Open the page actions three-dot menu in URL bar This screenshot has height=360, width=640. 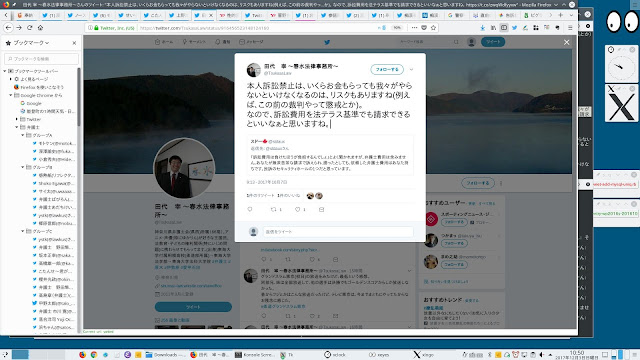point(414,28)
